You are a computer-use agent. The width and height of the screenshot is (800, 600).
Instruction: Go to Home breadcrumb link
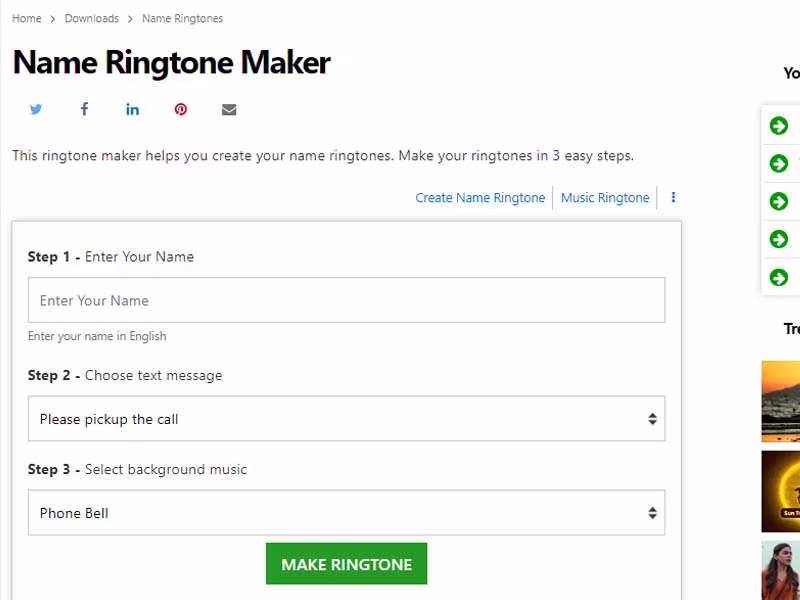point(27,19)
